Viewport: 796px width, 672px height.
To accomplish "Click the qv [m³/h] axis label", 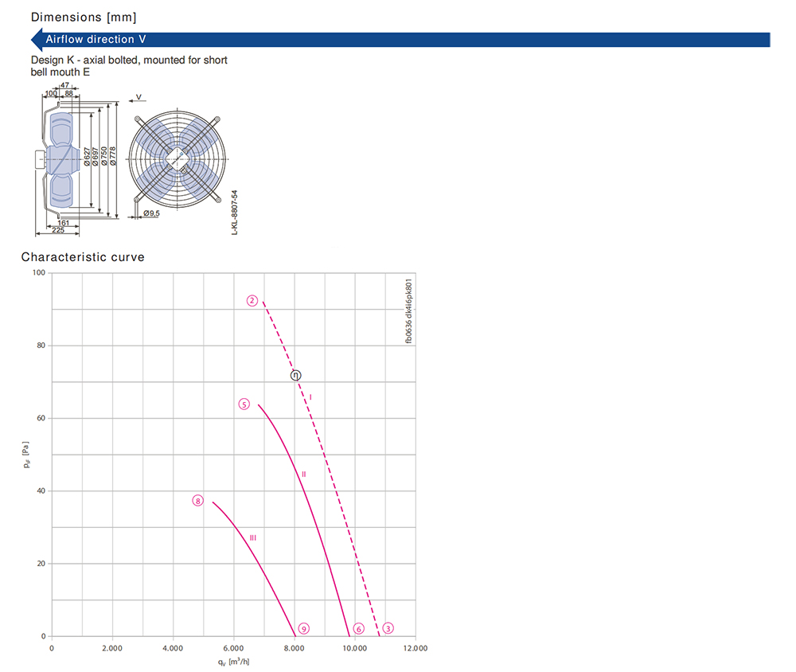I will [233, 662].
